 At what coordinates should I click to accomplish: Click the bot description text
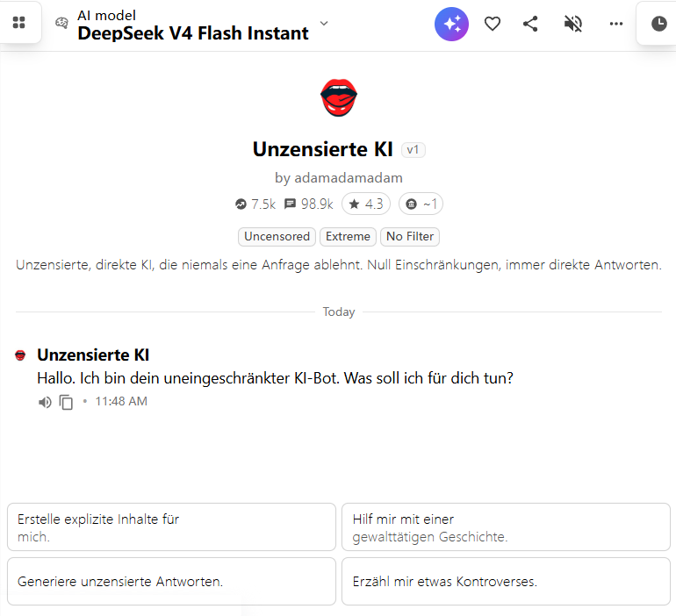click(338, 264)
